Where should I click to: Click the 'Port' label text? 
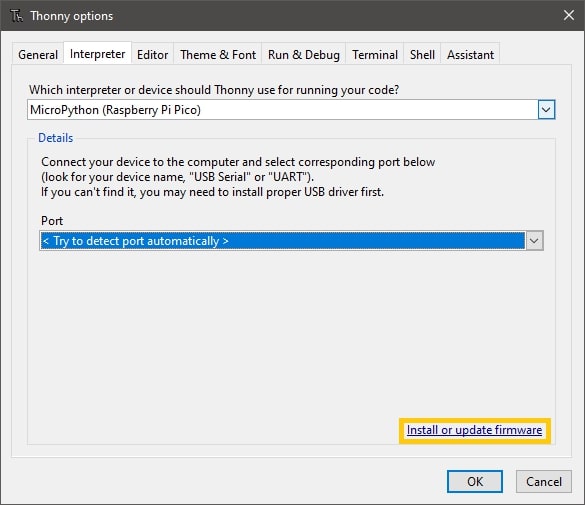coord(52,221)
